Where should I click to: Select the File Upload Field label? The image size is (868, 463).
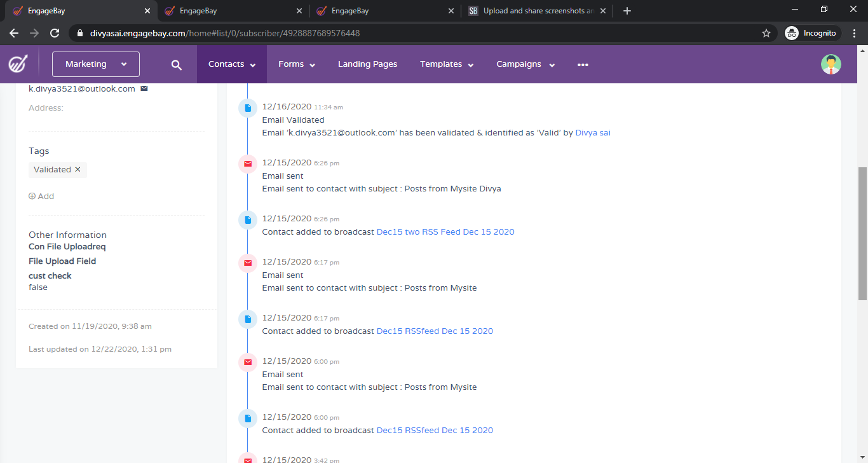point(62,261)
